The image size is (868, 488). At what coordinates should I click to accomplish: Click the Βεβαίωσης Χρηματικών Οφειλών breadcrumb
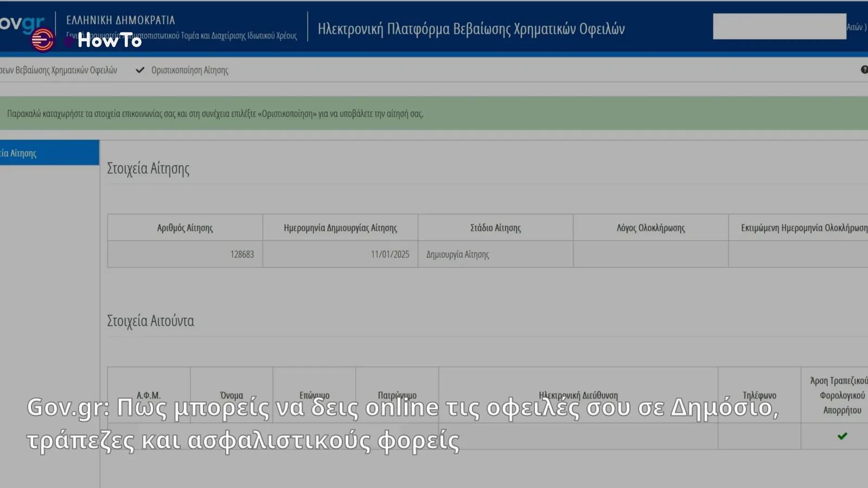click(x=60, y=70)
